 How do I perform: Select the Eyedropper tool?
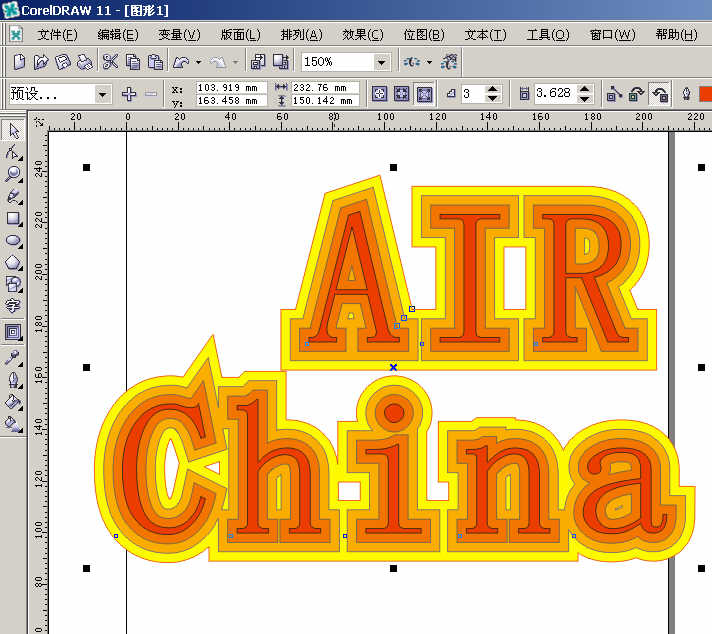(13, 358)
